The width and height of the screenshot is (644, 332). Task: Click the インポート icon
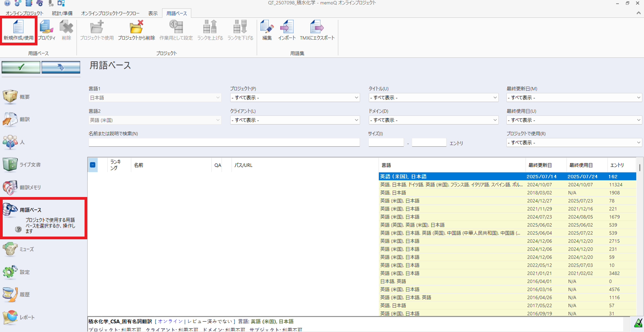point(287,30)
